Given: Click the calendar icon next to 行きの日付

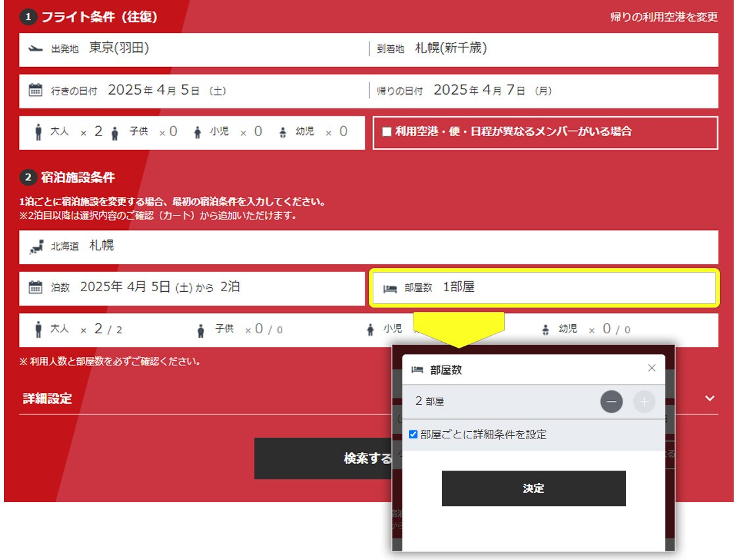Looking at the screenshot, I should click(36, 91).
